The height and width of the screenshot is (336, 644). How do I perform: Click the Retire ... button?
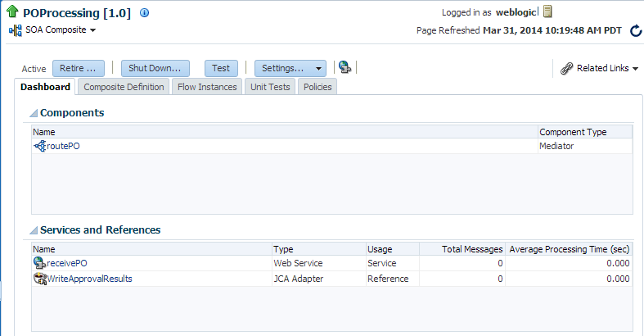pyautogui.click(x=79, y=68)
